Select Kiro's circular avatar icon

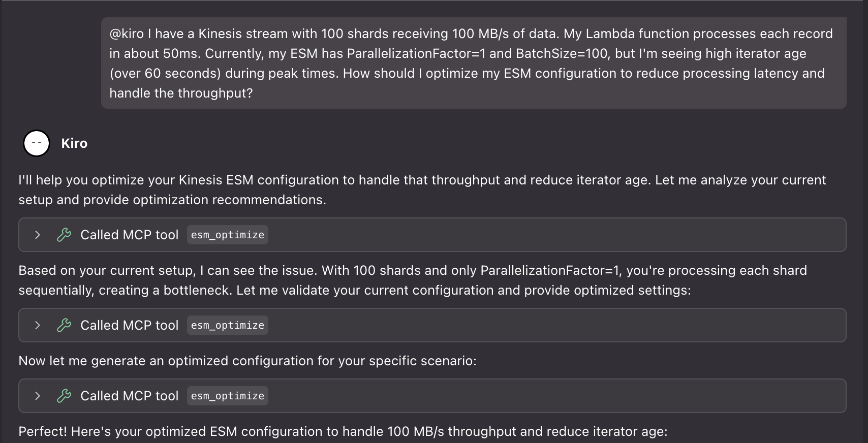[x=36, y=143]
